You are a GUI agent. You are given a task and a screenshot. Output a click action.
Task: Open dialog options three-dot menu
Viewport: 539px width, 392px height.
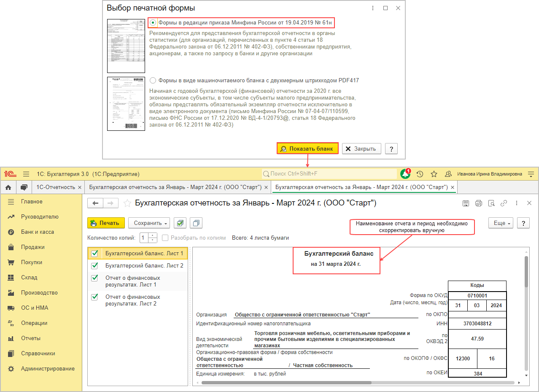point(373,8)
